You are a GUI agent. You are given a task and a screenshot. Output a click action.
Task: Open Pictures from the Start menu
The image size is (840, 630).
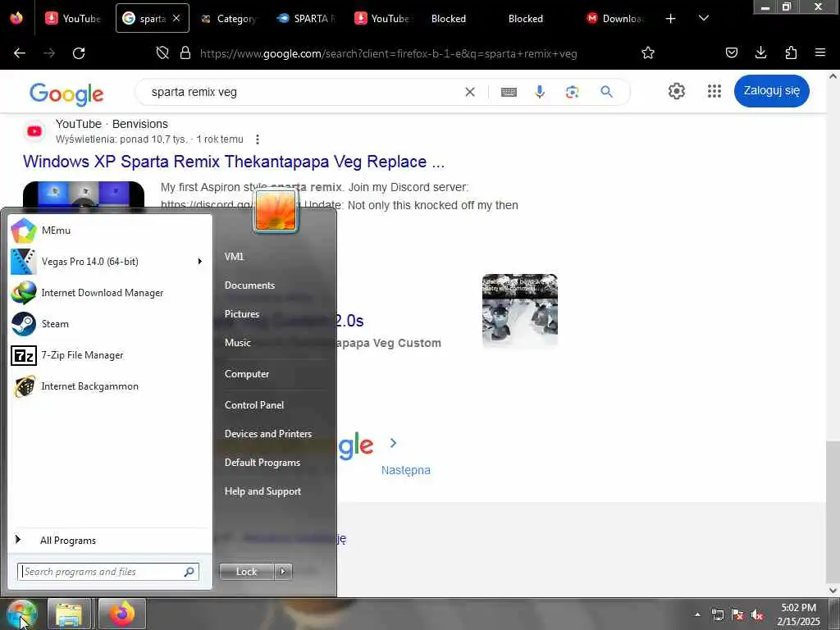click(242, 314)
